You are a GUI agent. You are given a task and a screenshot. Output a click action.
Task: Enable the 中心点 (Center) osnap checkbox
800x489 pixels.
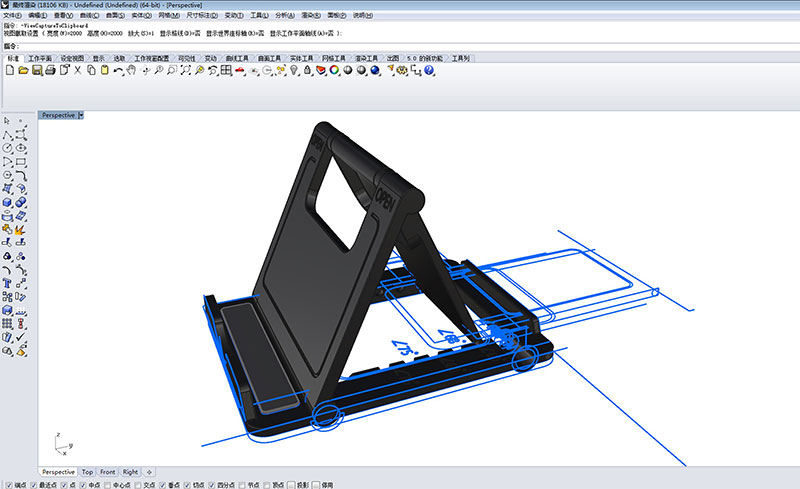pyautogui.click(x=109, y=485)
